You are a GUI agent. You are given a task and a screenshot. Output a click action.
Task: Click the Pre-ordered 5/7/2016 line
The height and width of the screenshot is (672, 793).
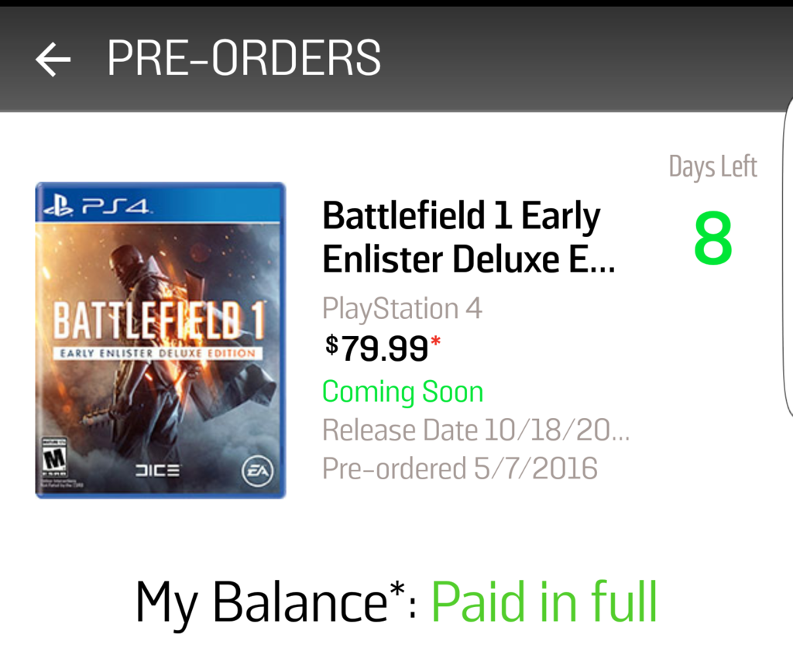point(460,468)
